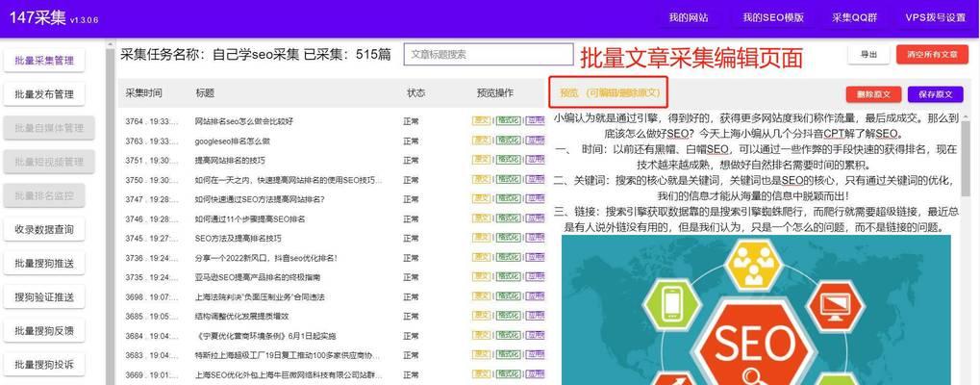This screenshot has height=385, width=980.
Task: Click 原文 tag for 如何快速通过SEO方法提高网站排名?
Action: [x=481, y=198]
